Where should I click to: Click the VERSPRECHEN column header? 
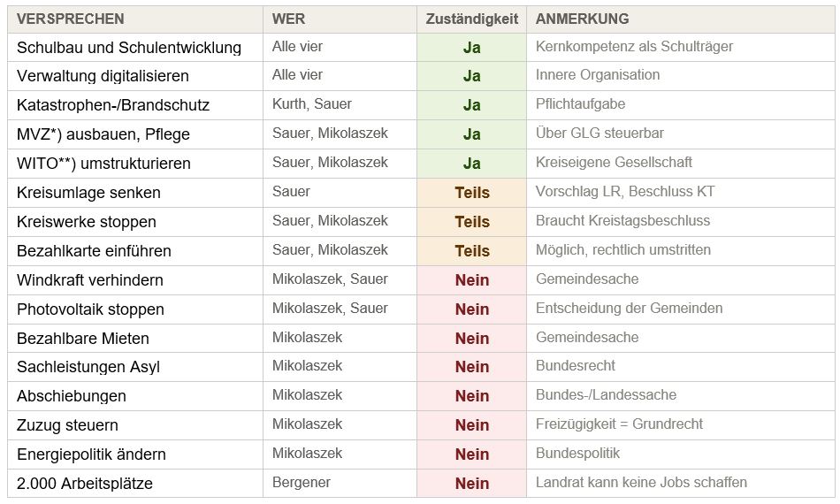[71, 19]
